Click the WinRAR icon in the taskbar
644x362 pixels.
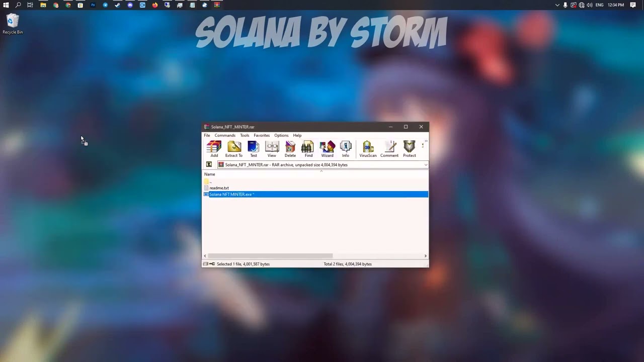click(217, 5)
